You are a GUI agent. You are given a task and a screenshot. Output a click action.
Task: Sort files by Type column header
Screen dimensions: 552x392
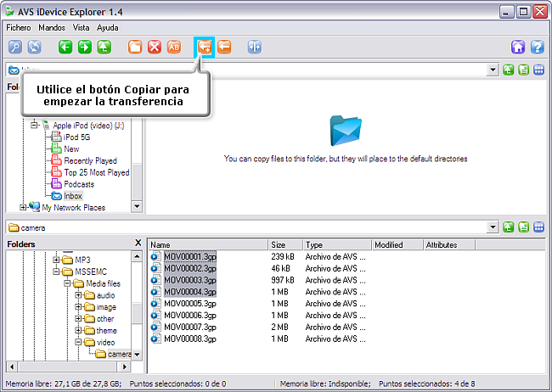click(x=337, y=245)
